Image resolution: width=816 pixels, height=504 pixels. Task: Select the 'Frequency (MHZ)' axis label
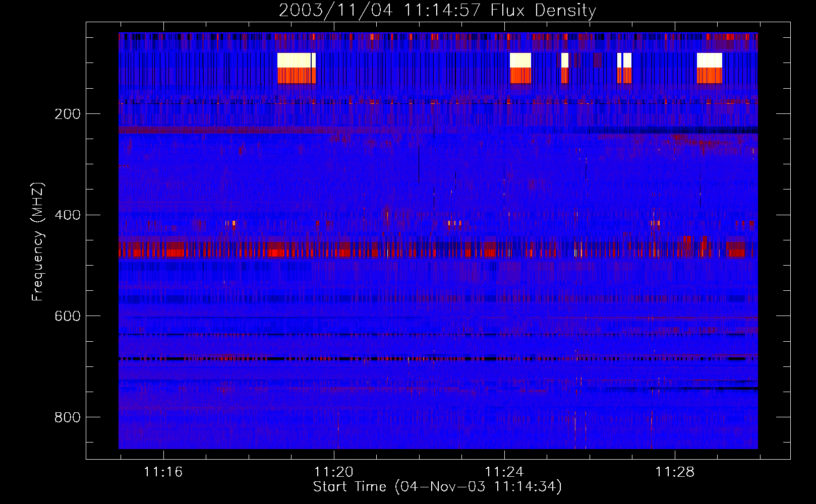pos(38,241)
